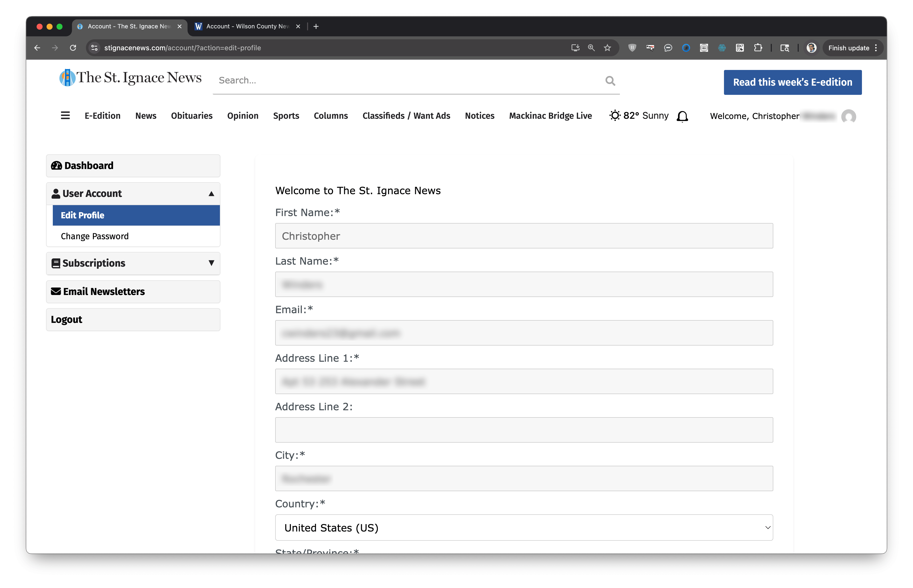Click Read this week's E-edition button
This screenshot has width=913, height=588.
(792, 82)
